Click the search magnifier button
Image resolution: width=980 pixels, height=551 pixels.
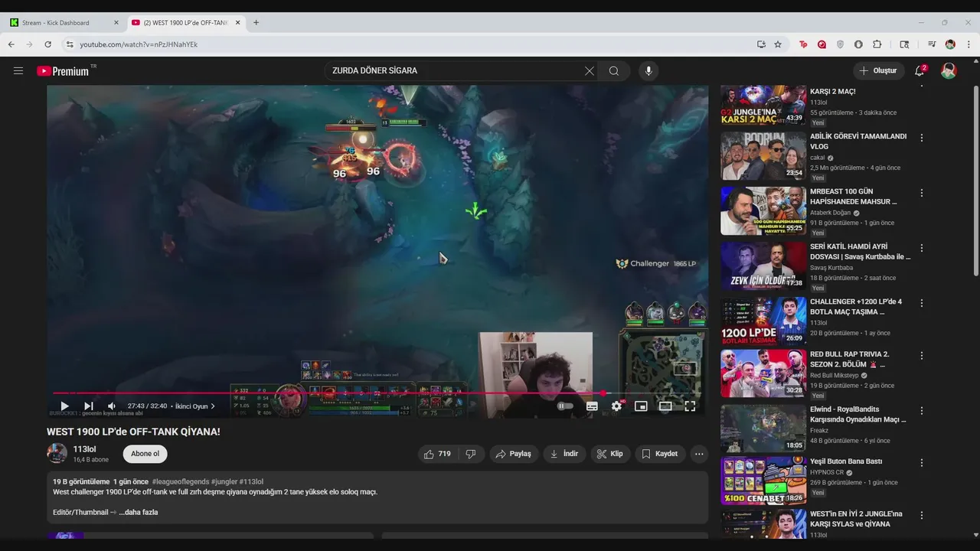tap(614, 70)
